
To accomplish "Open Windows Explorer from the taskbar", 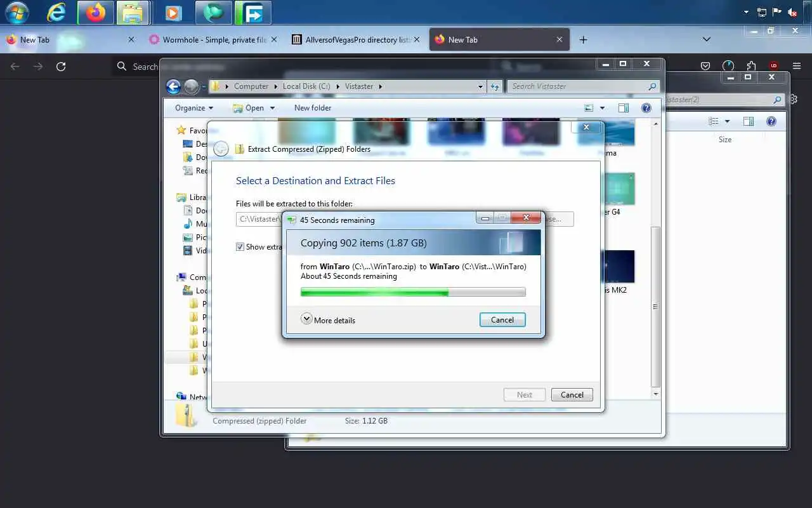I will pos(133,12).
